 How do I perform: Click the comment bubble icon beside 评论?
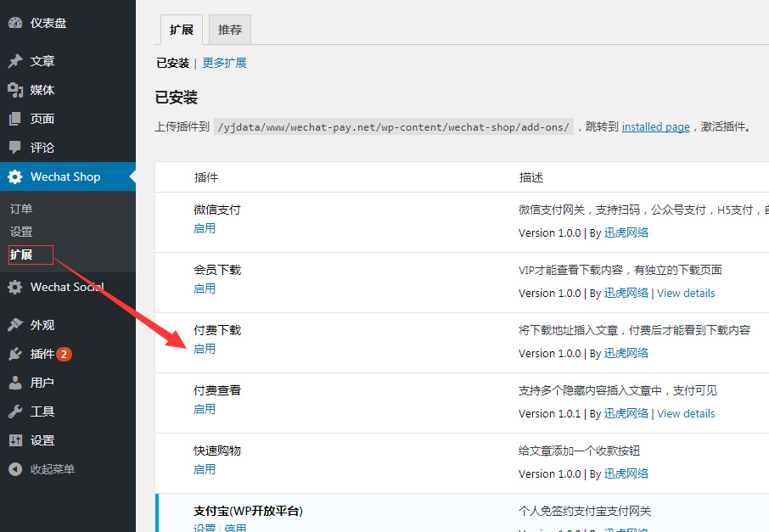click(15, 148)
